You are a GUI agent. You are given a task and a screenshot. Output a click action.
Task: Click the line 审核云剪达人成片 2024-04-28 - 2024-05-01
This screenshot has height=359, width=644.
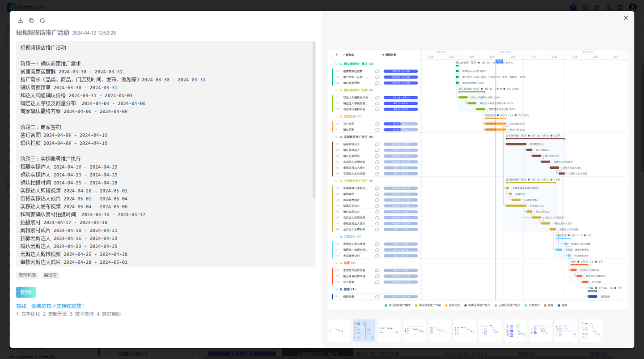74,262
